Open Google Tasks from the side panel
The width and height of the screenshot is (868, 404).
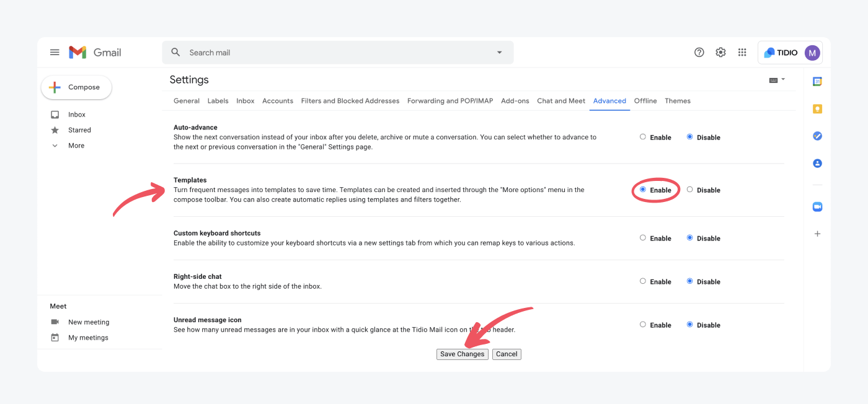(817, 136)
